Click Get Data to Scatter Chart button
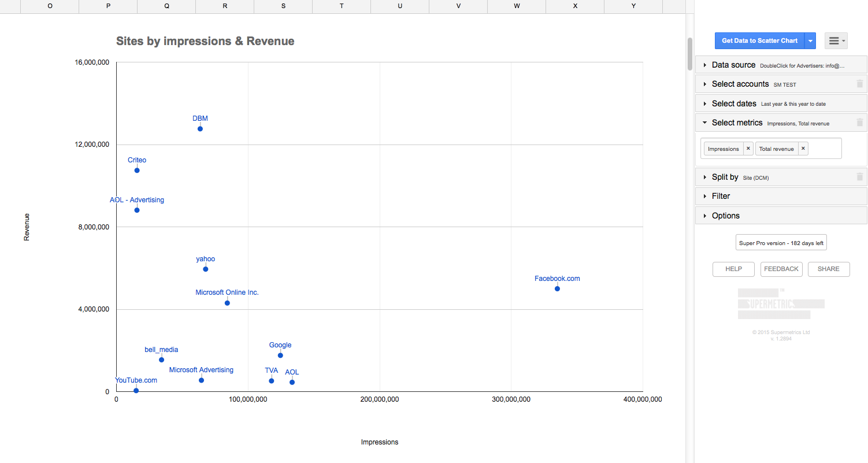Image resolution: width=868 pixels, height=463 pixels. click(759, 40)
